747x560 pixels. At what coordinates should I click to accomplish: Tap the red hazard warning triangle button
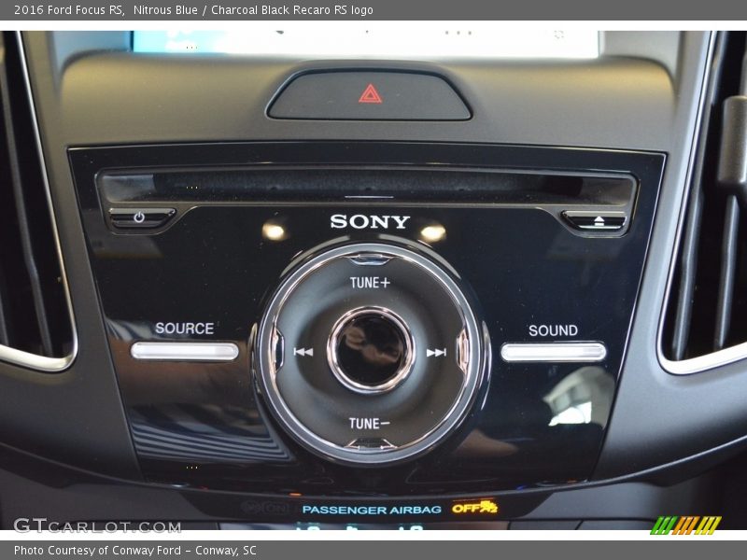[x=370, y=95]
